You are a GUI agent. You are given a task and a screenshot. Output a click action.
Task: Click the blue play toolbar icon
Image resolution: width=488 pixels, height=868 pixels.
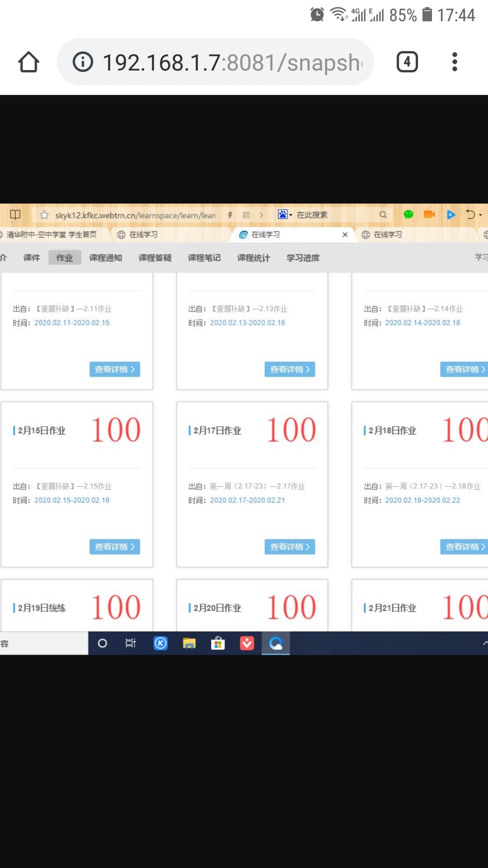pyautogui.click(x=451, y=215)
